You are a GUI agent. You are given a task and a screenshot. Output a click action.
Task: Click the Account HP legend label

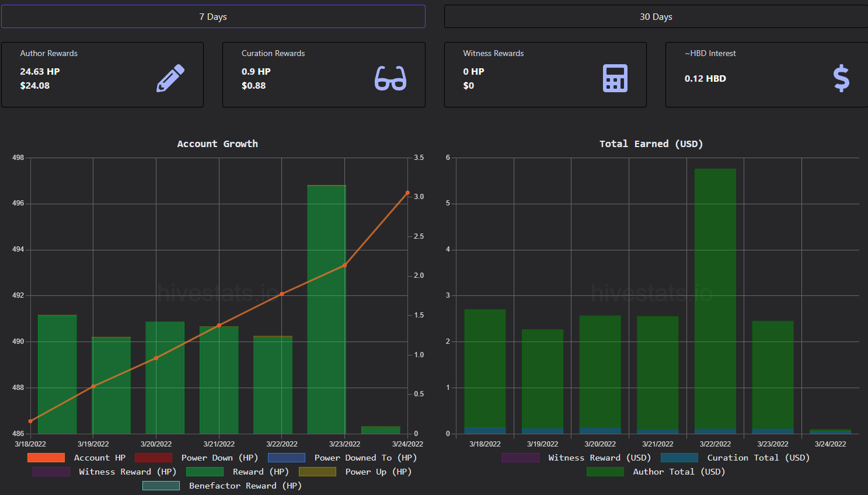pyautogui.click(x=100, y=458)
